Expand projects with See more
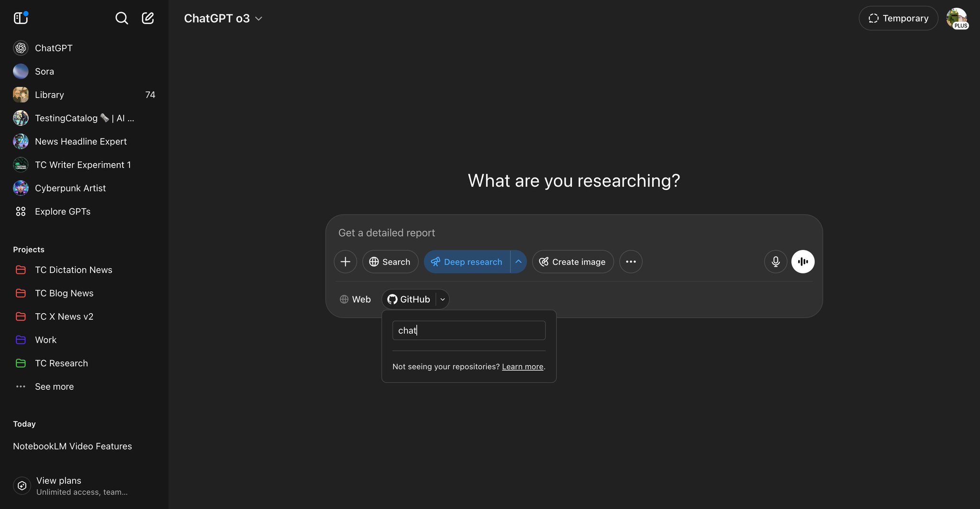The image size is (980, 509). tap(84, 387)
